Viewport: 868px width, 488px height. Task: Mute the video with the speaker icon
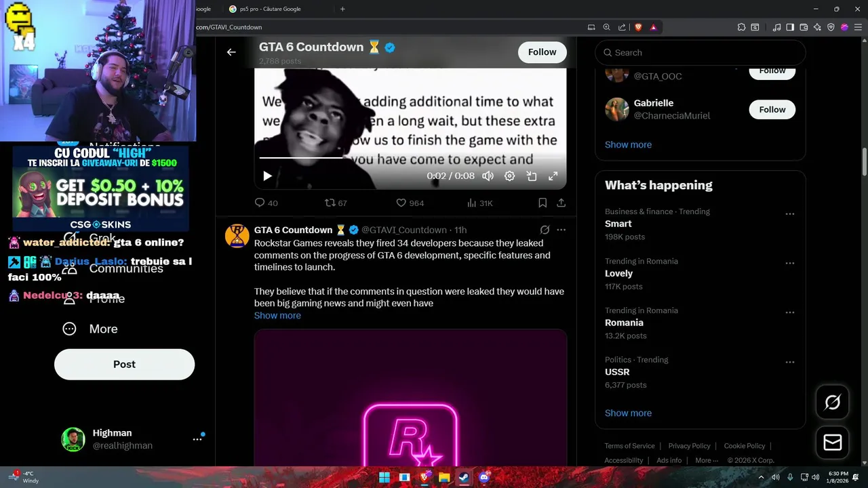488,176
